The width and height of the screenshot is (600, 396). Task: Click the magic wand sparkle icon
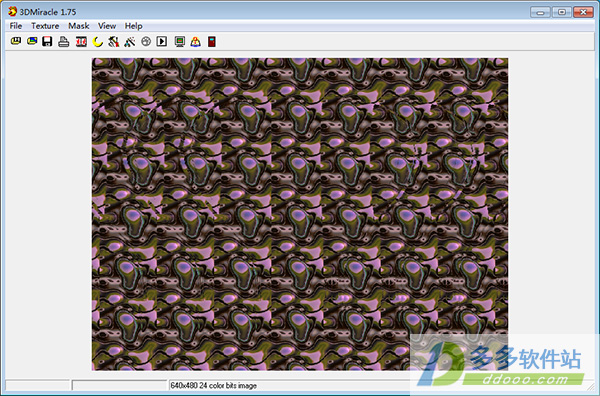[x=130, y=41]
